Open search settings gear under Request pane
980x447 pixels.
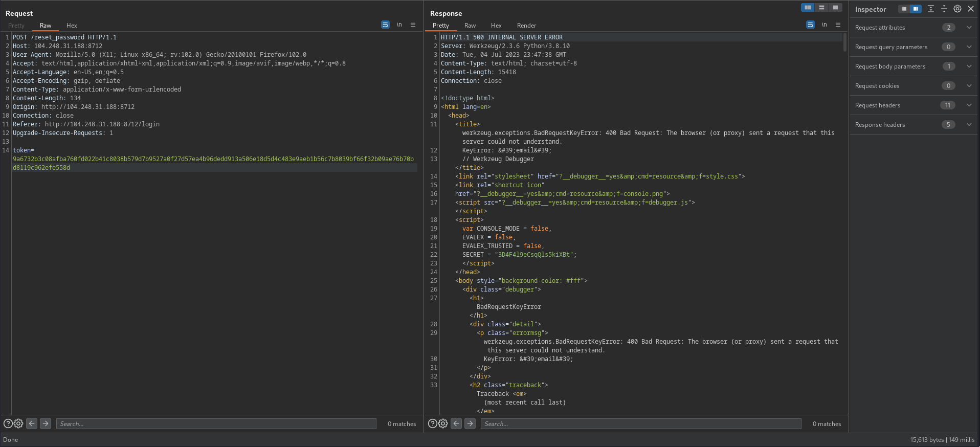(x=18, y=423)
